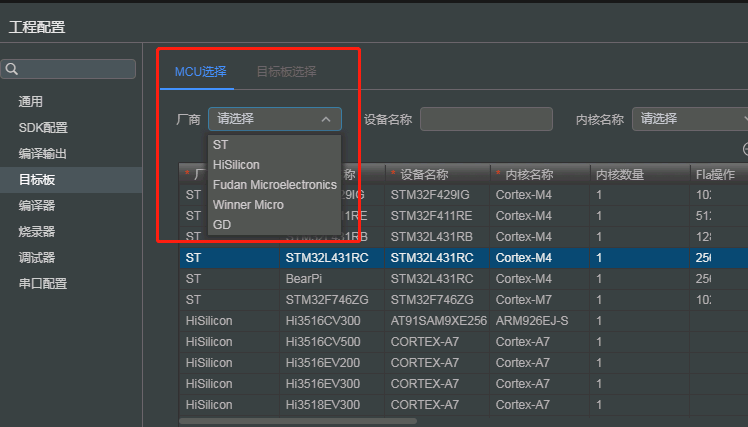Select the 目标板 sidebar item
748x427 pixels.
[x=71, y=180]
